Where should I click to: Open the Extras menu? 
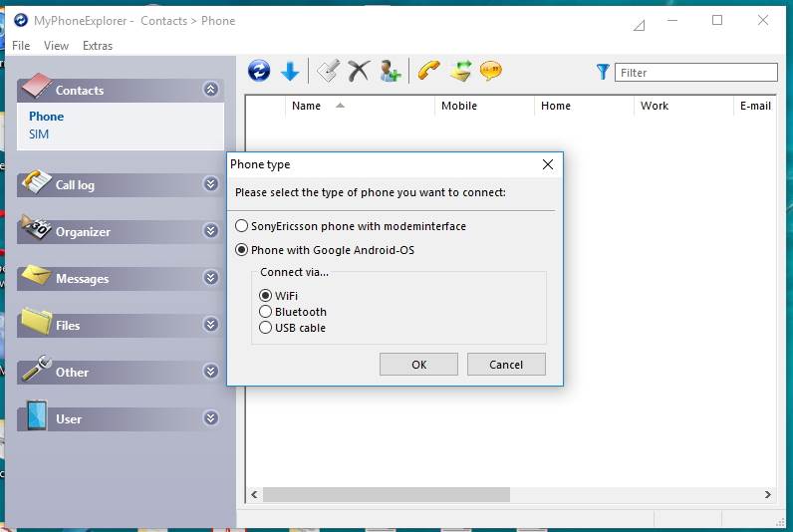[x=98, y=46]
